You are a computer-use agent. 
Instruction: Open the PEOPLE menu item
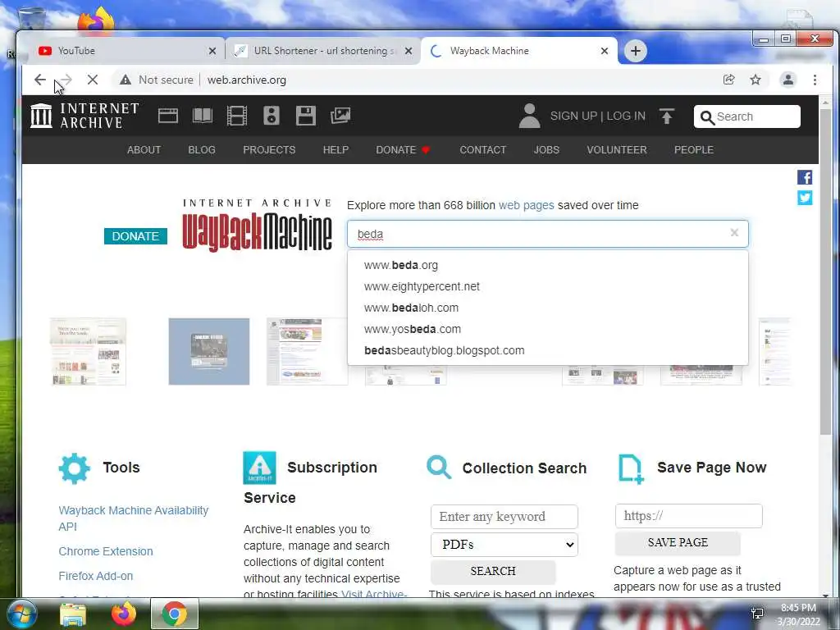694,150
